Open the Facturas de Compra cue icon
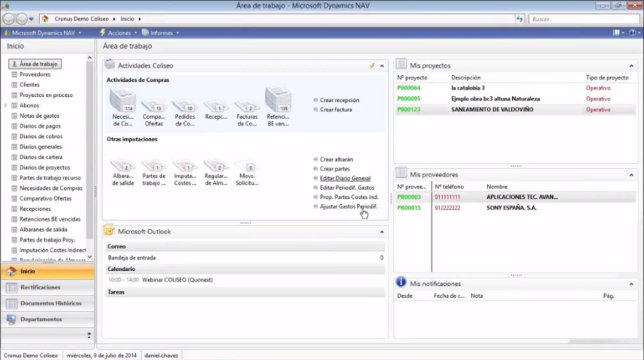 pos(247,107)
